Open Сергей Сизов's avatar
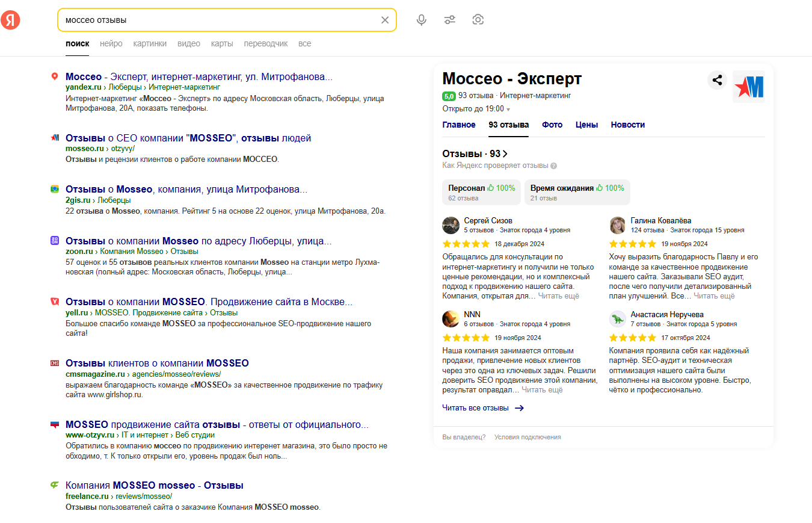This screenshot has height=523, width=812. (x=451, y=225)
